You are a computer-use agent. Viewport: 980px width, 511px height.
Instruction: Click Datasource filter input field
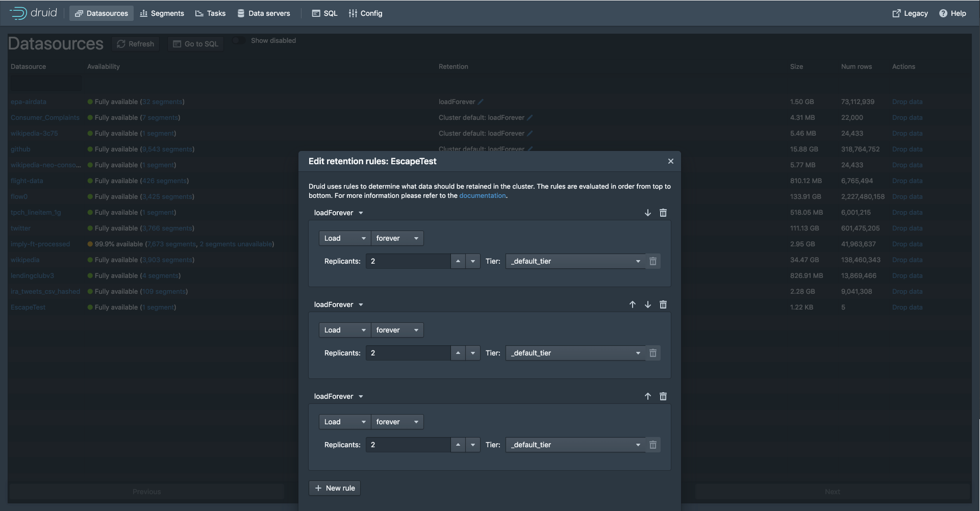coord(45,83)
